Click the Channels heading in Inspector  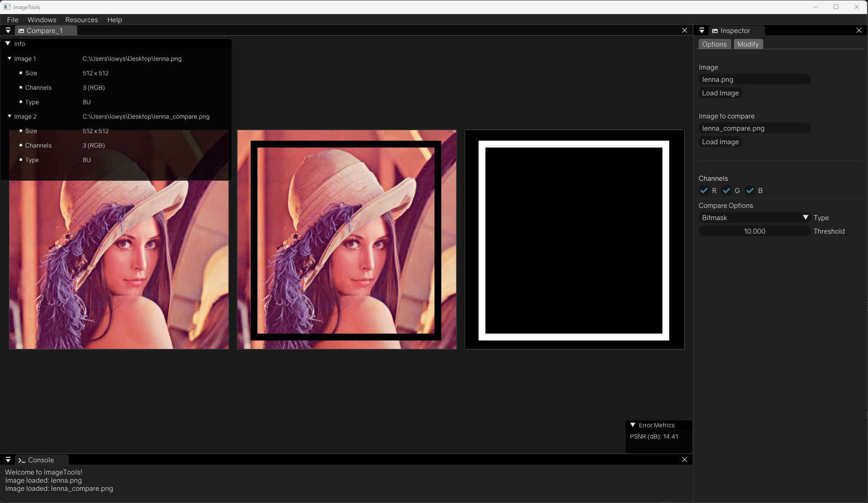point(713,179)
